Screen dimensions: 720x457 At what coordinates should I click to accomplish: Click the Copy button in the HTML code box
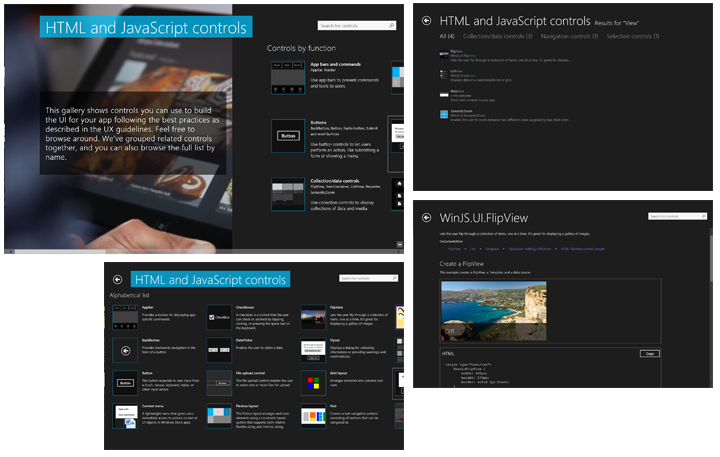(650, 353)
